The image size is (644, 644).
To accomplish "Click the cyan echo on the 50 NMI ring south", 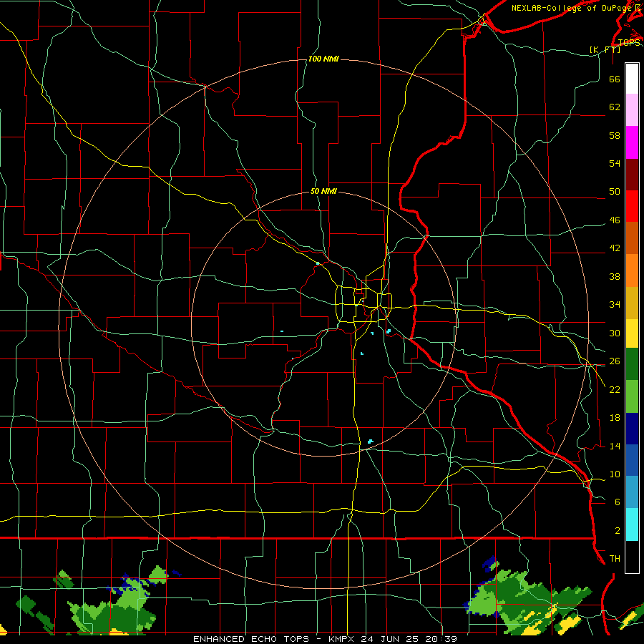I will coord(371,441).
